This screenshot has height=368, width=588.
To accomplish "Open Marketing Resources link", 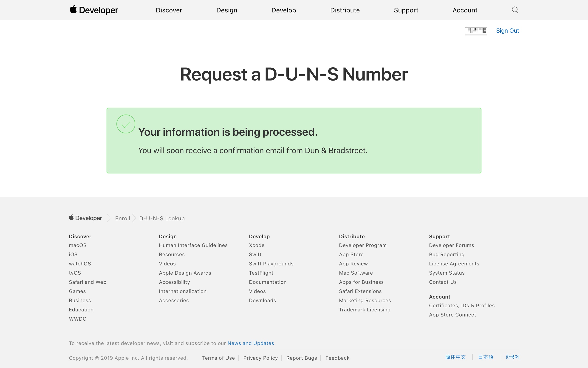I will point(365,301).
